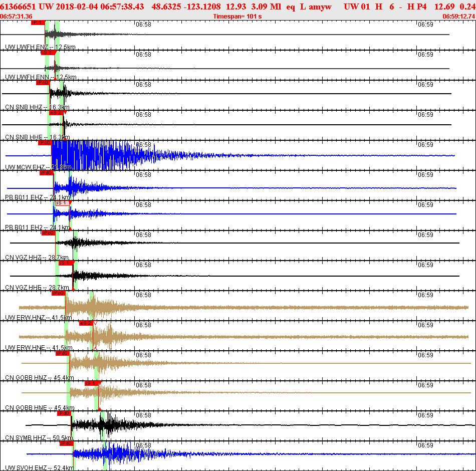Select the iPd0 pick flag on GOBB HNZ
Screen dimensions: 476x471
(x=63, y=353)
